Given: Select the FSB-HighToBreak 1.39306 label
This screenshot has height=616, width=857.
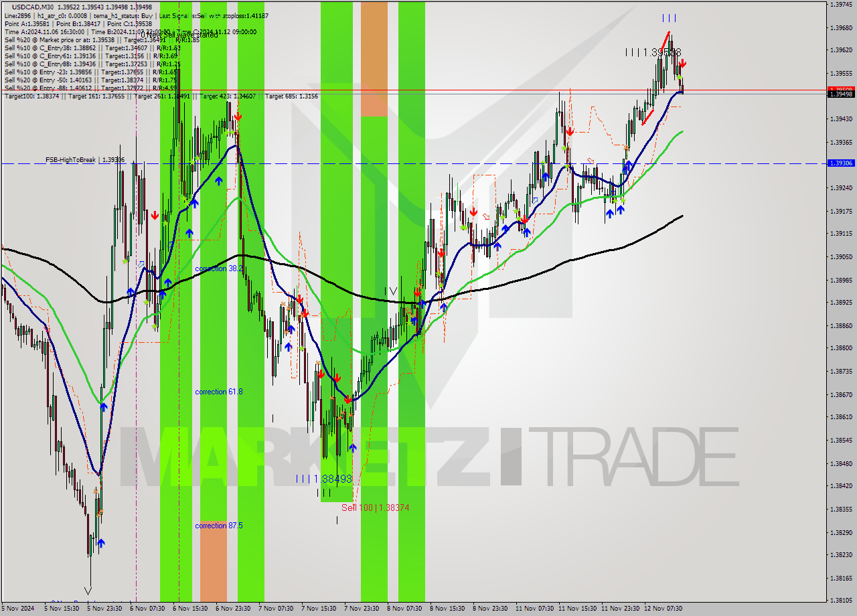Looking at the screenshot, I should pyautogui.click(x=85, y=160).
